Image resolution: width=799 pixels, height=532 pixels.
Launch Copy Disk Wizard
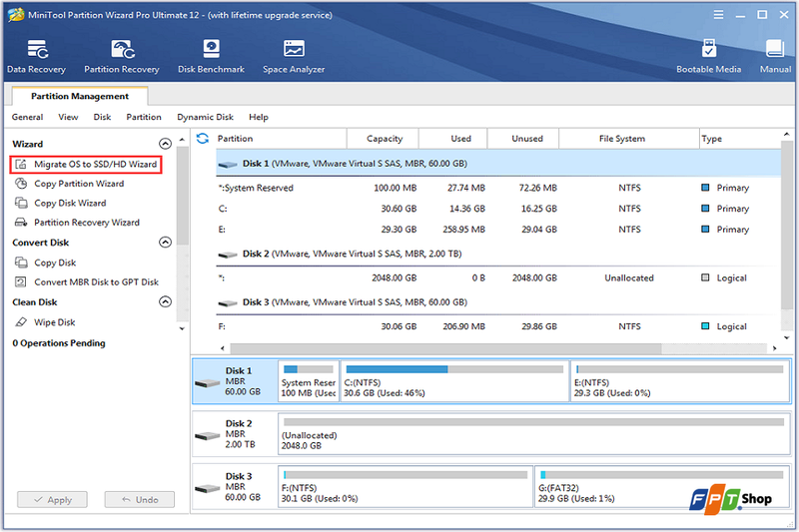(x=70, y=203)
